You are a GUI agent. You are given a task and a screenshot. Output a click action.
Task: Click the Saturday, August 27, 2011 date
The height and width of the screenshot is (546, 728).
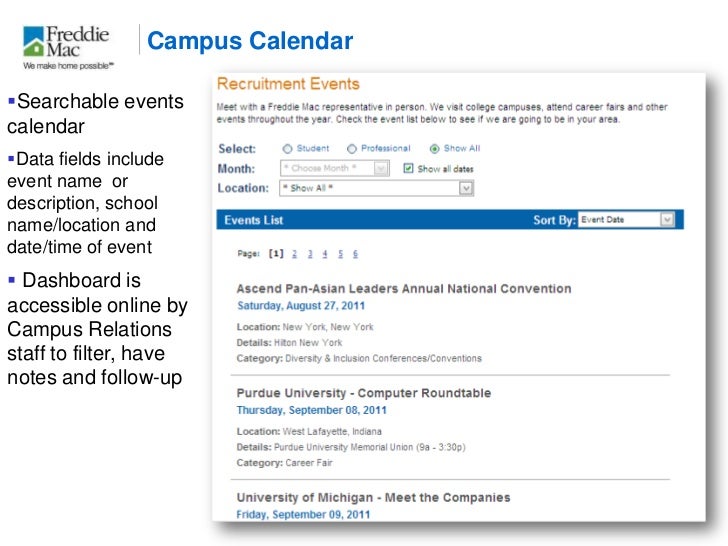click(301, 306)
